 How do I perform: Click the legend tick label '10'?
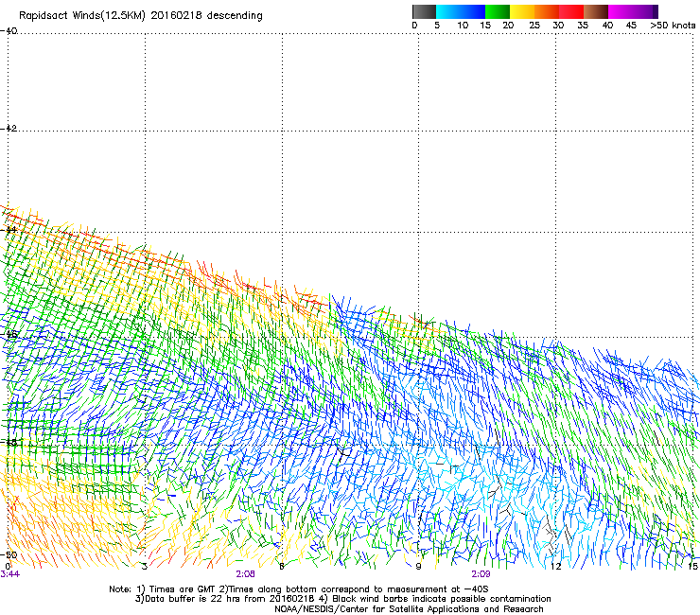click(463, 26)
